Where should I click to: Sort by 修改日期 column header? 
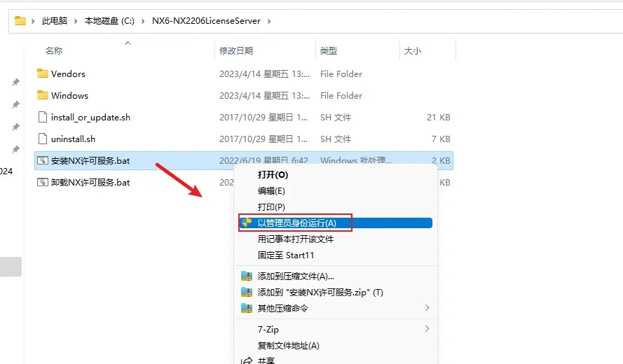[236, 51]
